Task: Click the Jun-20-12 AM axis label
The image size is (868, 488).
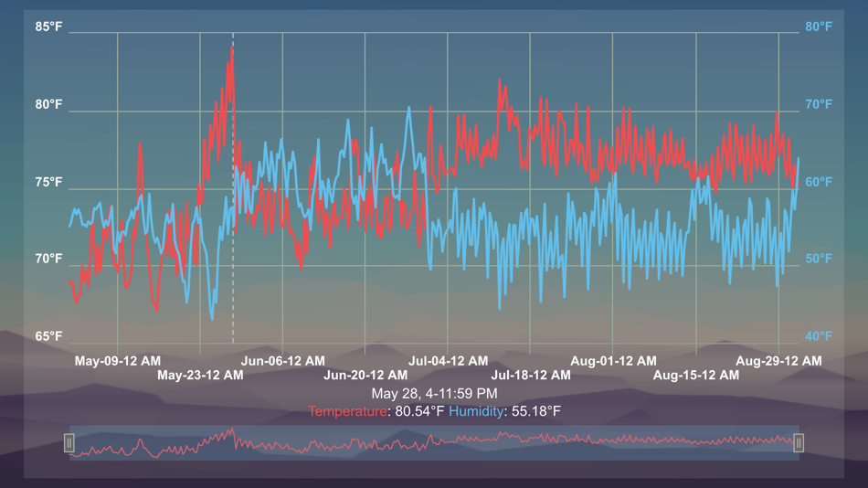Action: [x=365, y=376]
